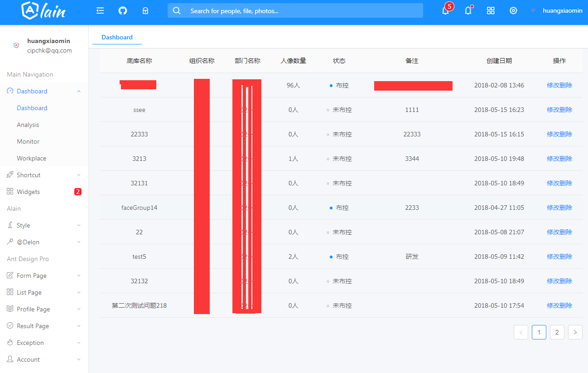Collapse the sidebar using the menu icon
588x373 pixels.
click(x=100, y=10)
